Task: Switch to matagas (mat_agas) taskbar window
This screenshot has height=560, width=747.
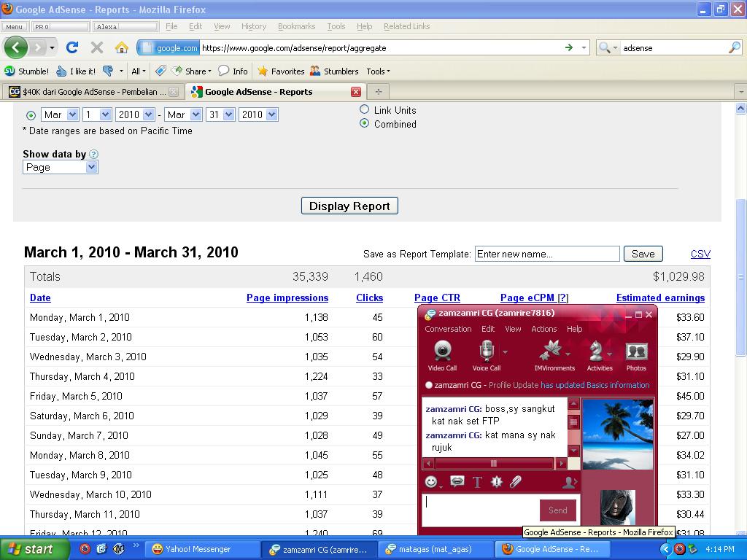Action: [435, 549]
